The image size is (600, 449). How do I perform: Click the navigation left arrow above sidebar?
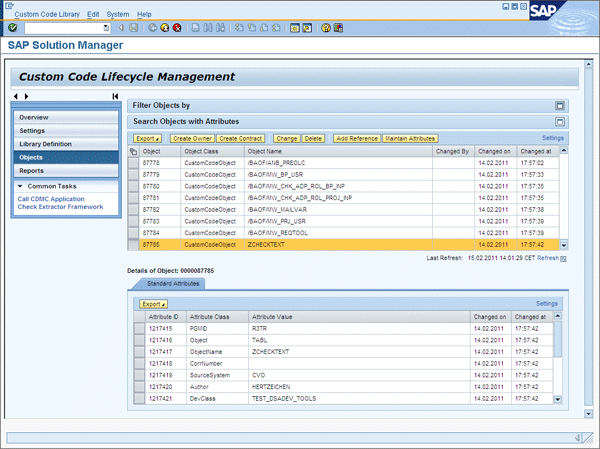pos(16,96)
